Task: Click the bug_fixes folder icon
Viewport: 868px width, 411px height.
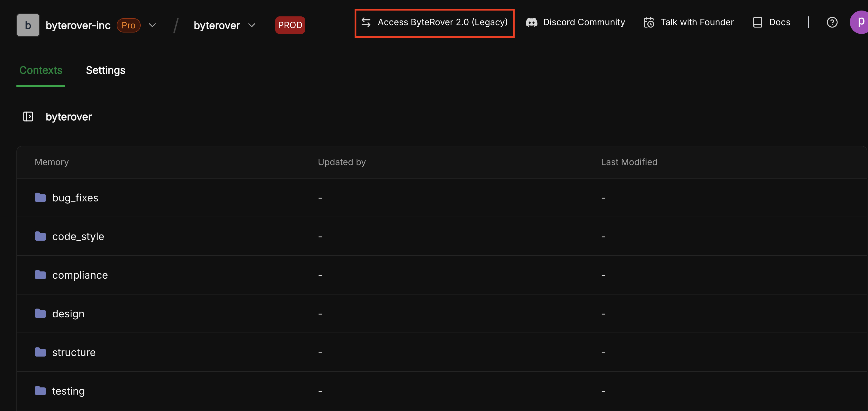Action: pos(40,198)
